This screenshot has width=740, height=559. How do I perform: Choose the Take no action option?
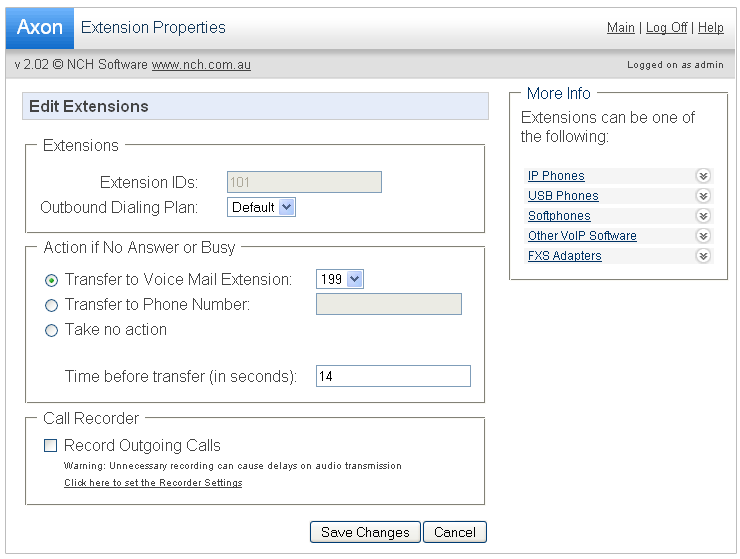(52, 330)
